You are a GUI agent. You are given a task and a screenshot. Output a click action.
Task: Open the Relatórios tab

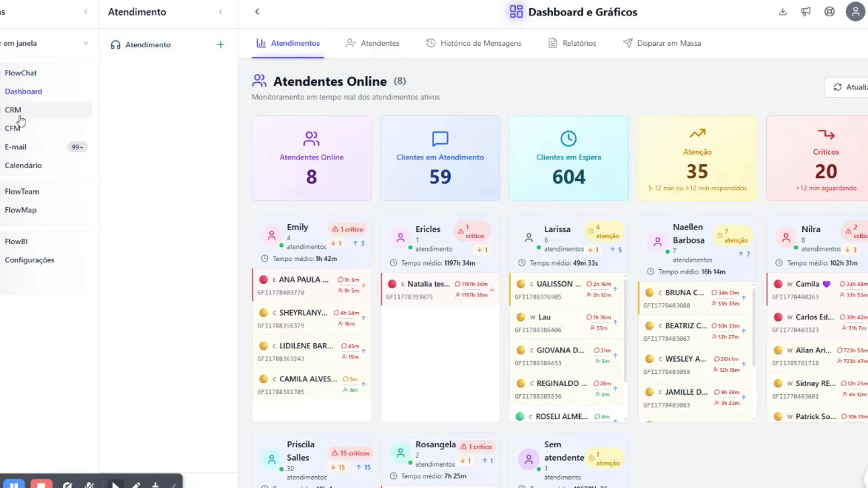pyautogui.click(x=572, y=43)
